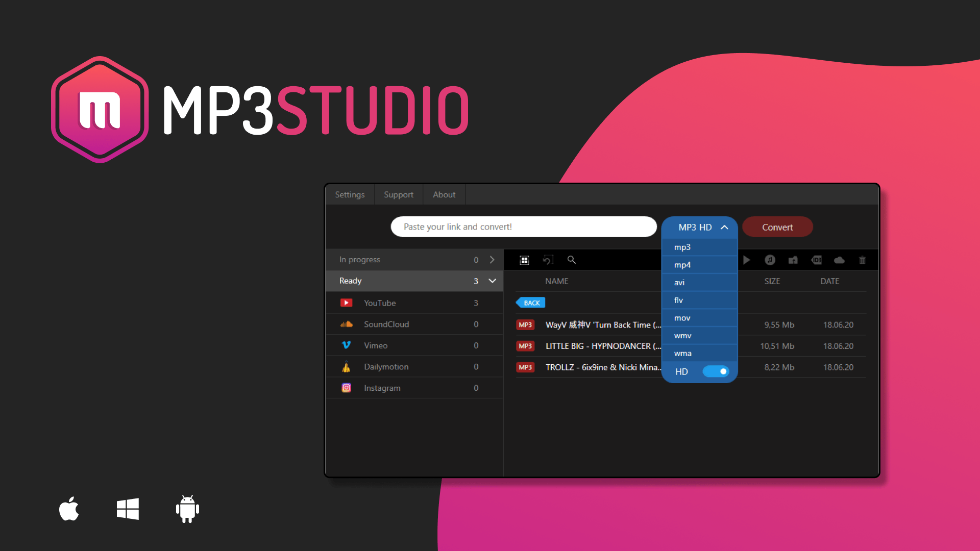Choose wmv format option
The width and height of the screenshot is (980, 551).
coord(699,336)
